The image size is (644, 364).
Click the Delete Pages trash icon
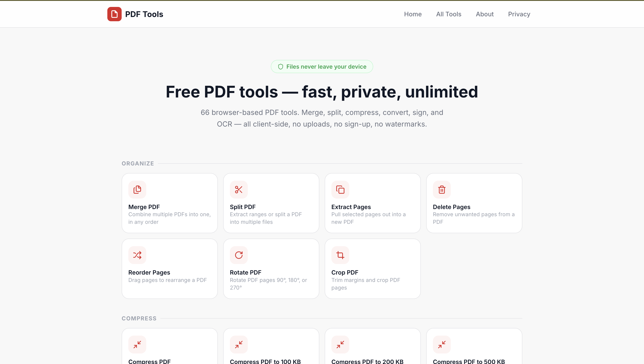[442, 190]
